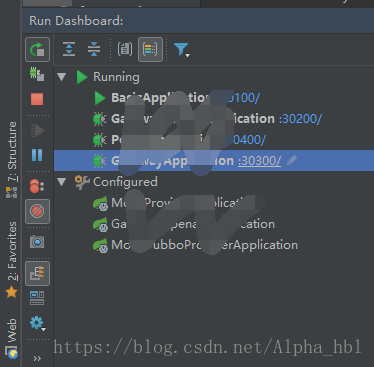This screenshot has width=374, height=367.
Task: Open the Favorites side tool window tab
Action: (11, 260)
